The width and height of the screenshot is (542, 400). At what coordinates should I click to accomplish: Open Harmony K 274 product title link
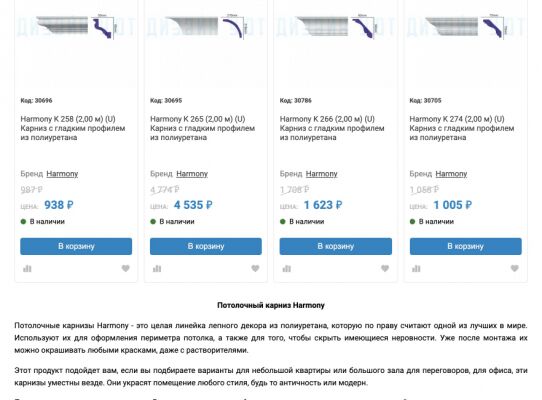coord(461,128)
